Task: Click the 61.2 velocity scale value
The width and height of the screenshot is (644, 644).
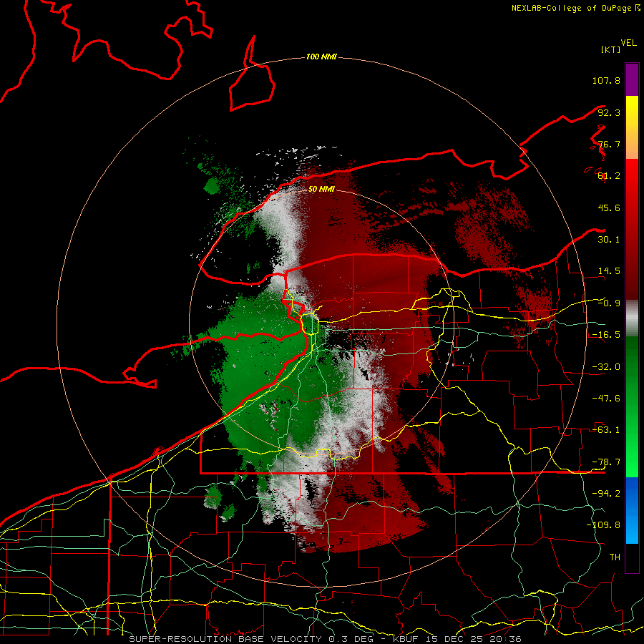Action: click(x=609, y=176)
